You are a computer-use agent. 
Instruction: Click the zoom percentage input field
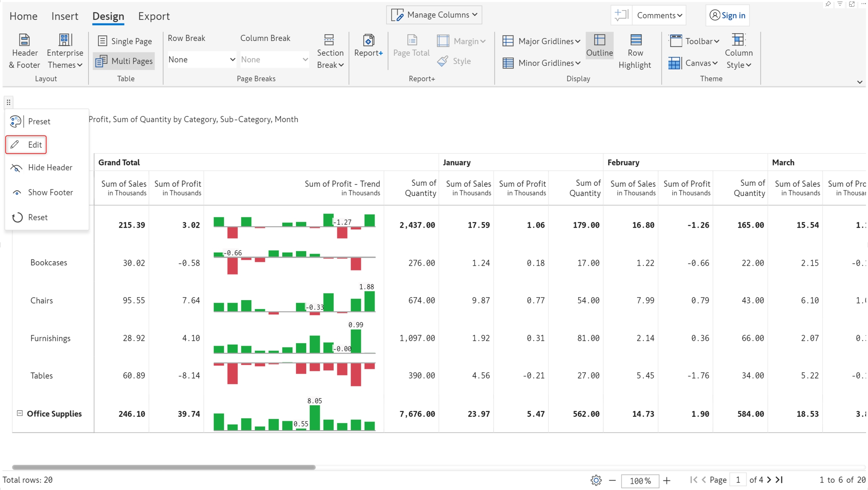(640, 481)
